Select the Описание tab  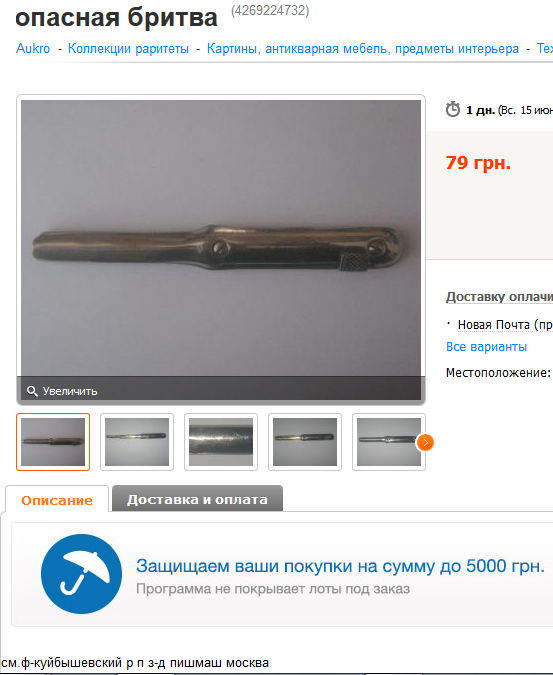57,500
